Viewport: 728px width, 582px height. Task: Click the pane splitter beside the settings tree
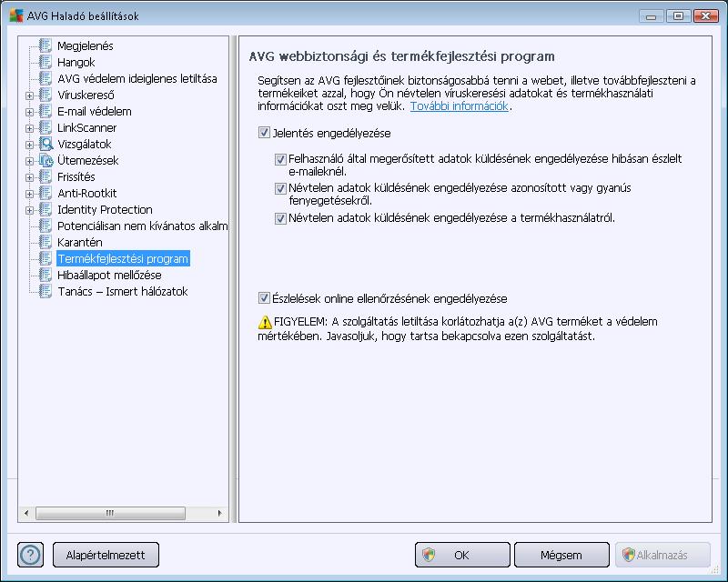coord(234,279)
